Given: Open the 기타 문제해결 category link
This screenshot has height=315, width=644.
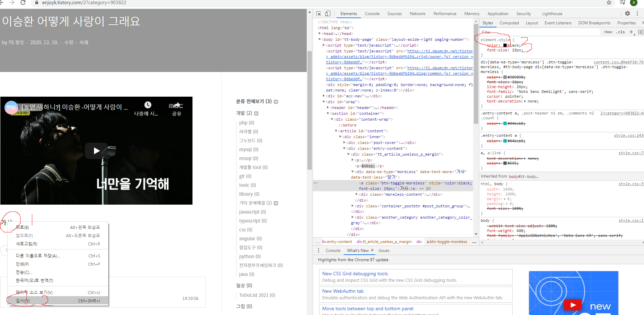Looking at the screenshot, I should click(255, 203).
